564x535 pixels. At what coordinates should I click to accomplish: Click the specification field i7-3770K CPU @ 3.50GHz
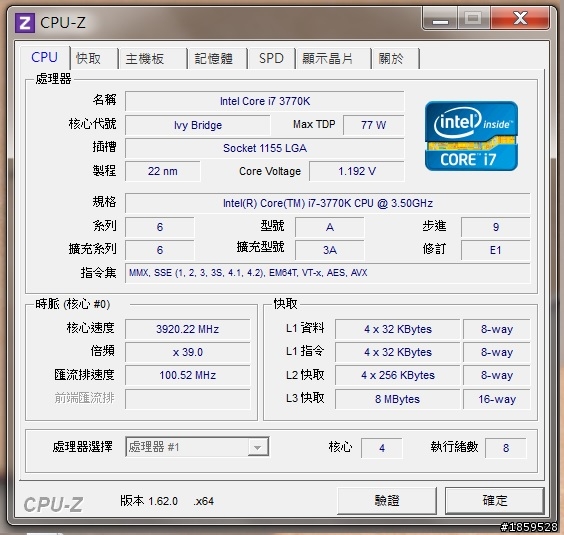(328, 203)
